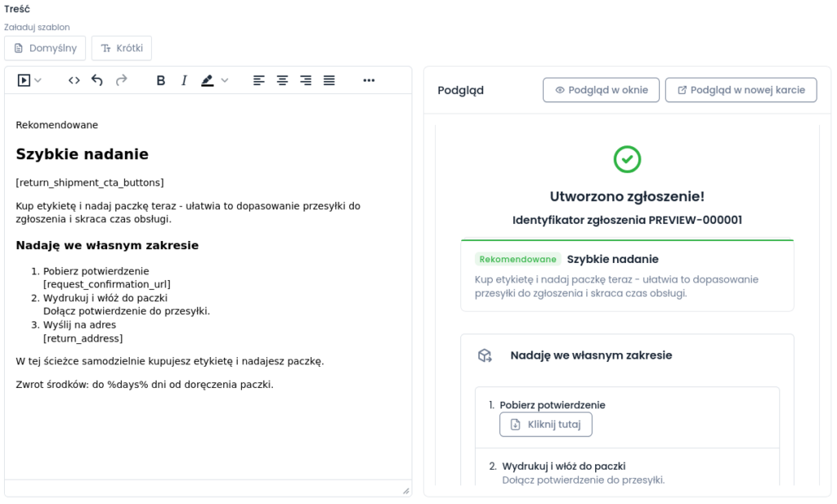The image size is (837, 504).
Task: Justify the text alignment
Action: (x=329, y=80)
